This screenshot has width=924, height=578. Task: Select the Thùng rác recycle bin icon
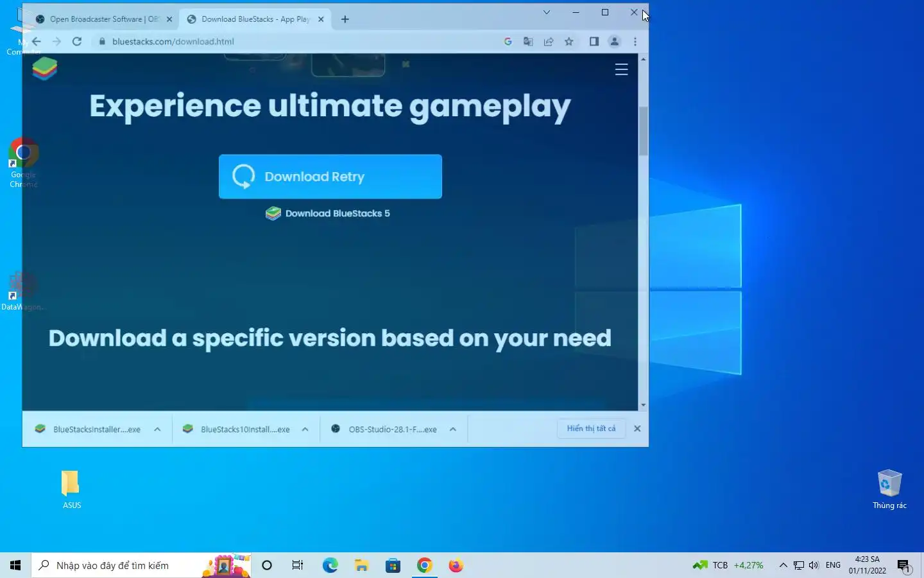pos(889,489)
